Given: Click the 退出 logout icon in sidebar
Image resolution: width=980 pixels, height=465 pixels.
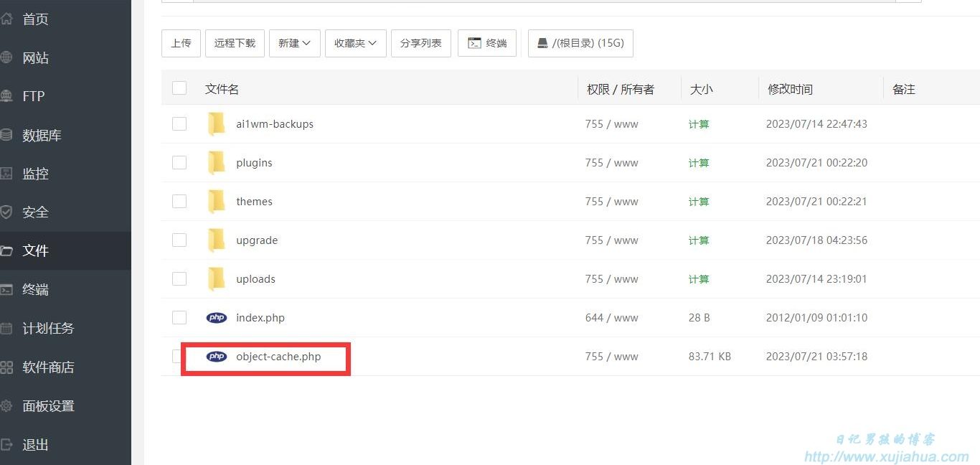Looking at the screenshot, I should tap(6, 445).
